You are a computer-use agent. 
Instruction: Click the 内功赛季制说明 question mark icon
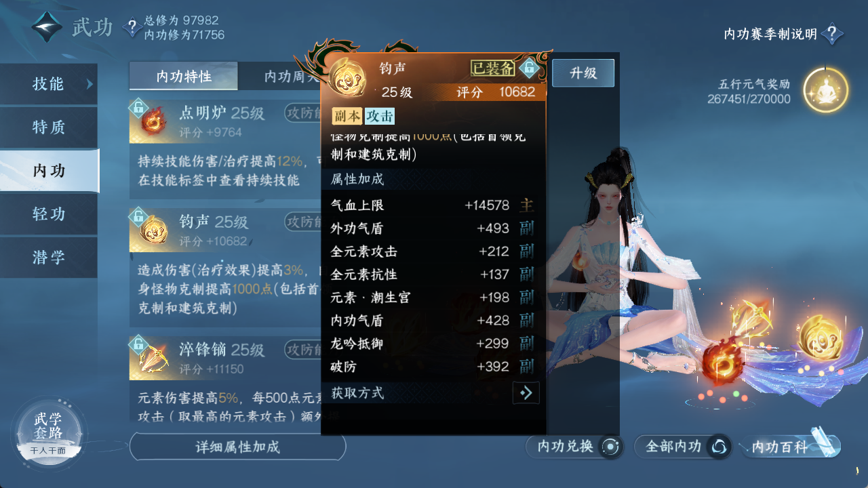click(x=833, y=33)
